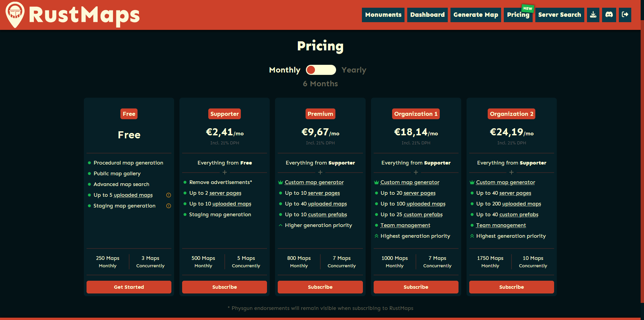Select Yearly billing option

tap(354, 70)
